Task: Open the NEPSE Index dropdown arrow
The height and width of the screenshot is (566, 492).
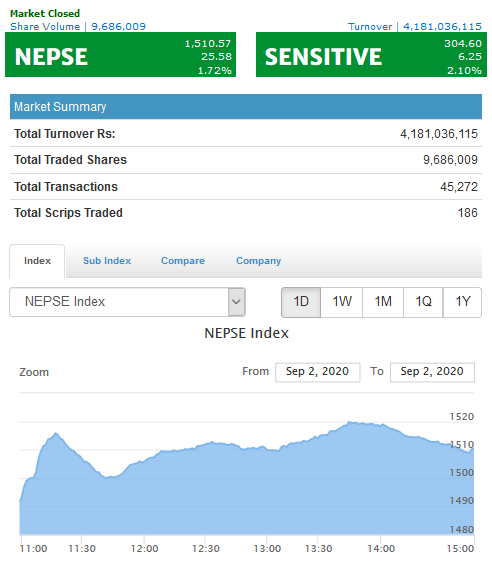Action: pos(236,302)
